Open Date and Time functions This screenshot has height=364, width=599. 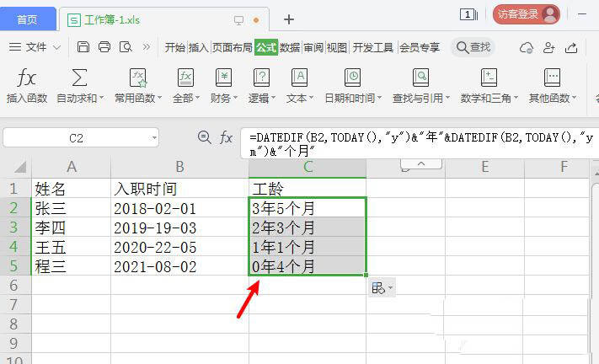tap(352, 78)
